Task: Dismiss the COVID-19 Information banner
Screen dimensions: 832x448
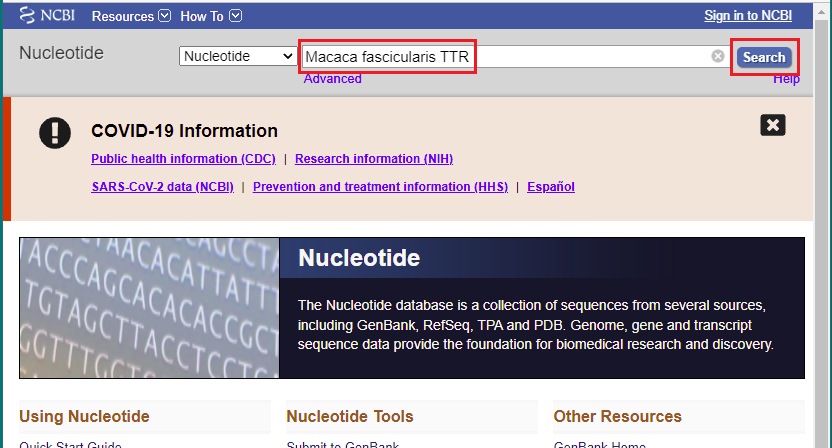Action: pos(773,125)
